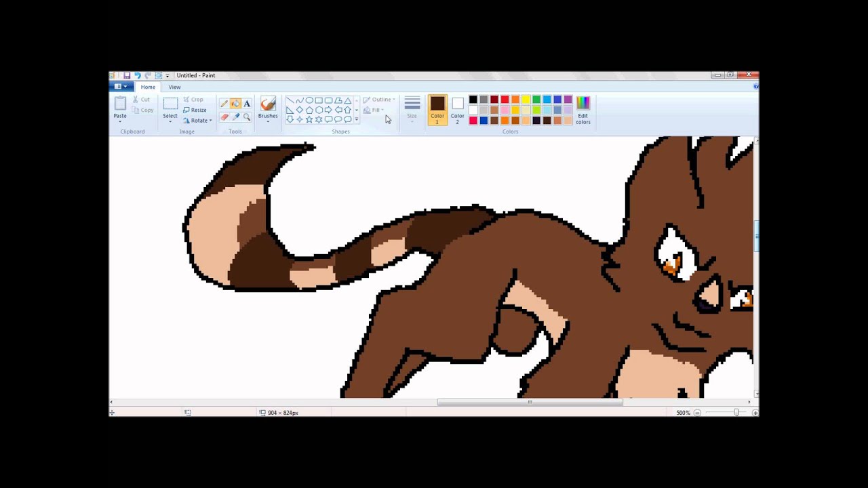Expand the Brushes dropdown arrow

point(268,122)
